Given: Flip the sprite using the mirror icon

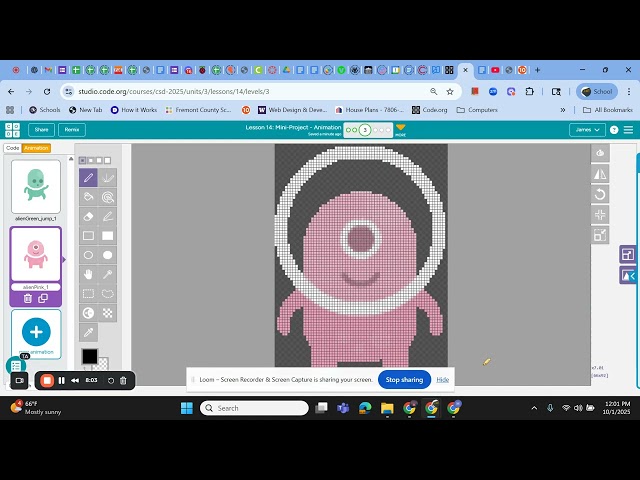Looking at the screenshot, I should [x=600, y=174].
